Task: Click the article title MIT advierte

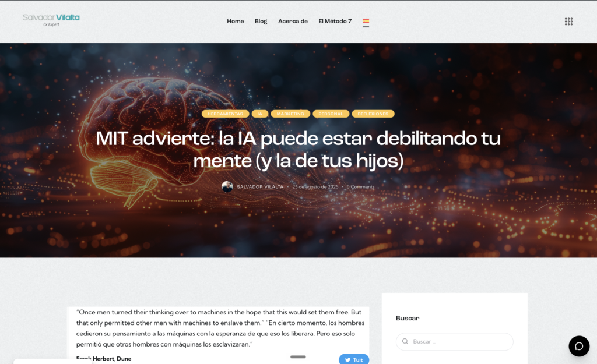Action: tap(298, 149)
